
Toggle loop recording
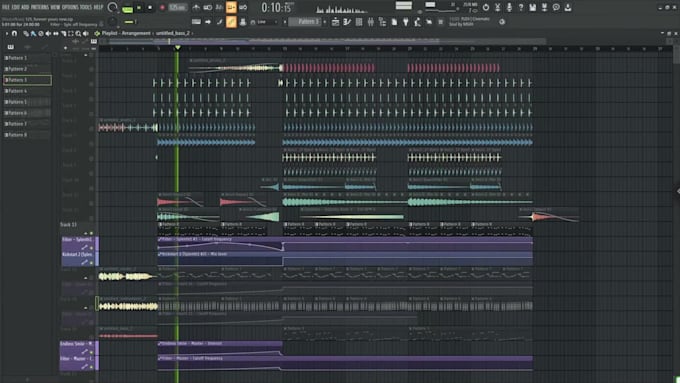243,7
